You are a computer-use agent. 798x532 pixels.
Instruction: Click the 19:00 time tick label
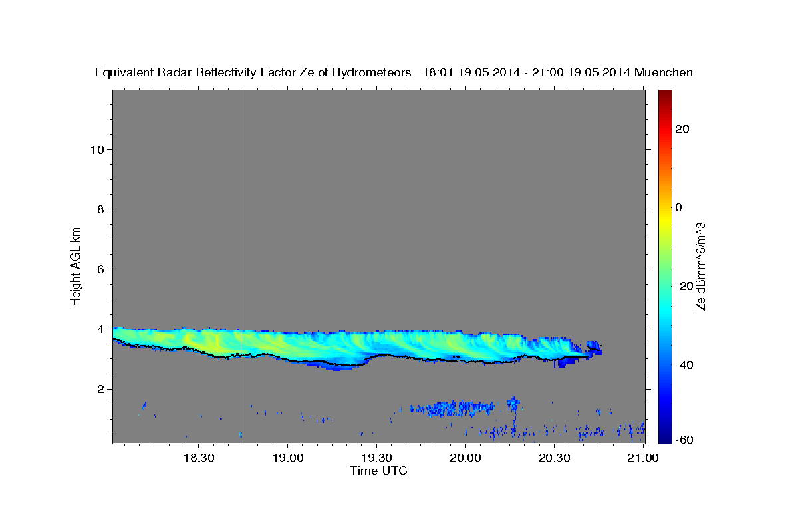tap(287, 458)
